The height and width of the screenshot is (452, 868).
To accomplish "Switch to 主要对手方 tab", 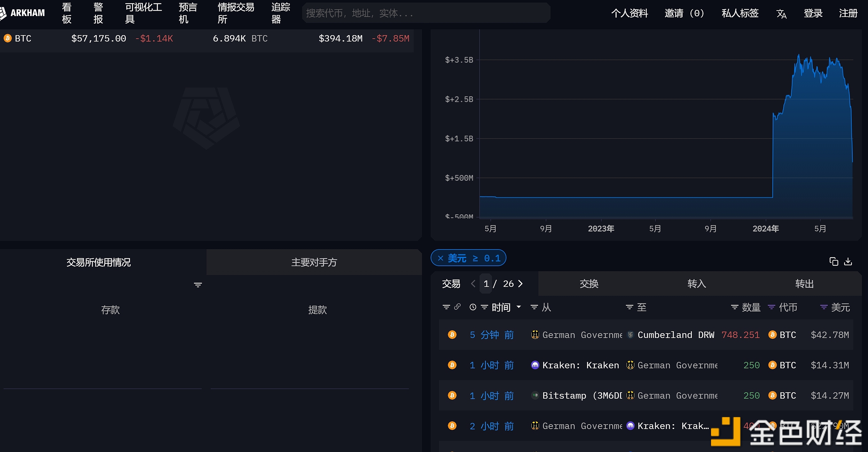I will [x=314, y=262].
